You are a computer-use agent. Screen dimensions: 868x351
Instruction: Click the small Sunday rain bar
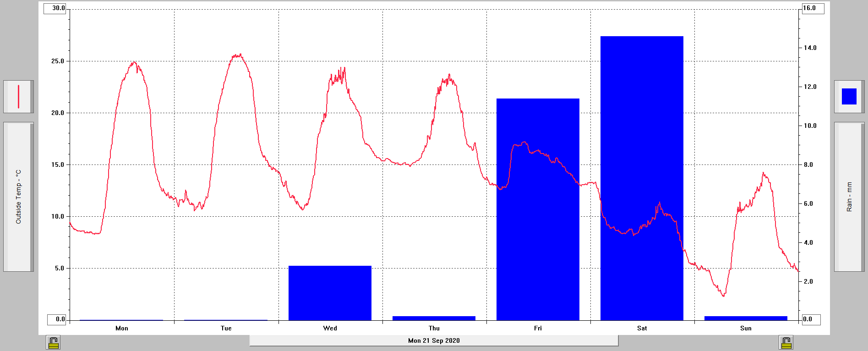tap(745, 318)
